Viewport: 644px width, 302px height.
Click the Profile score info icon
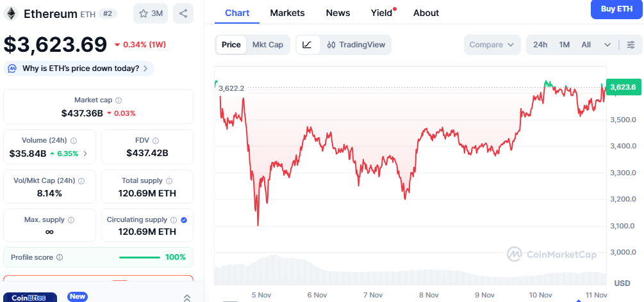coord(60,257)
